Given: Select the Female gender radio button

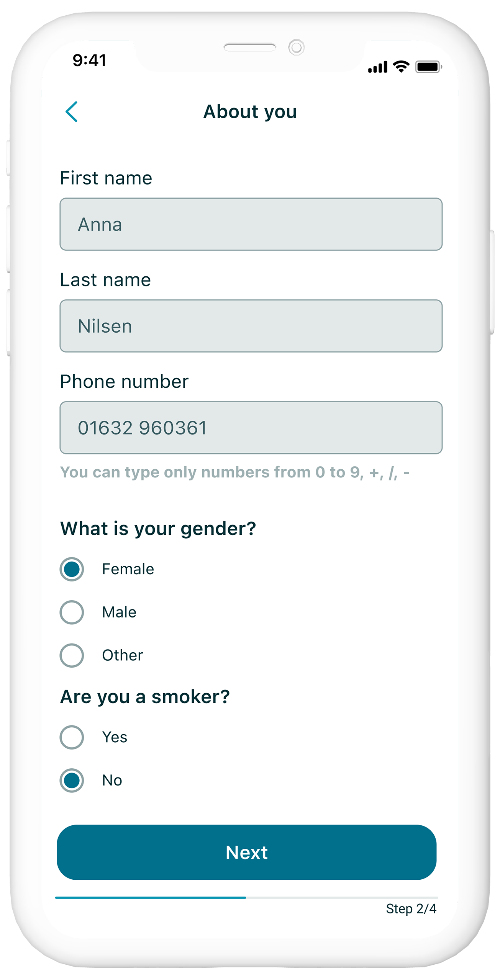Looking at the screenshot, I should tap(72, 569).
